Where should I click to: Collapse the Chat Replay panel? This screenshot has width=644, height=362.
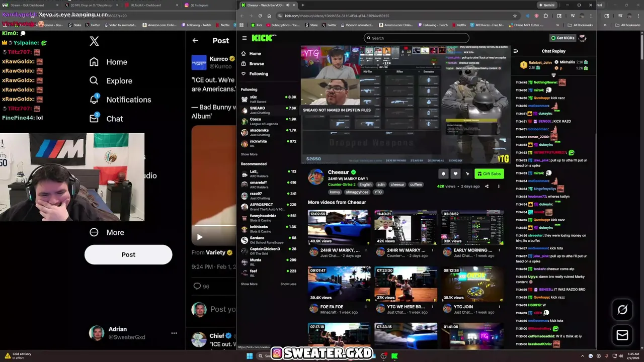click(516, 51)
